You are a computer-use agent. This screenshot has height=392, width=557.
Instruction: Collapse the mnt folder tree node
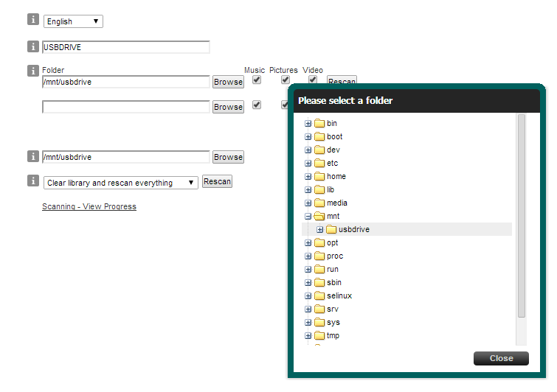(x=308, y=217)
